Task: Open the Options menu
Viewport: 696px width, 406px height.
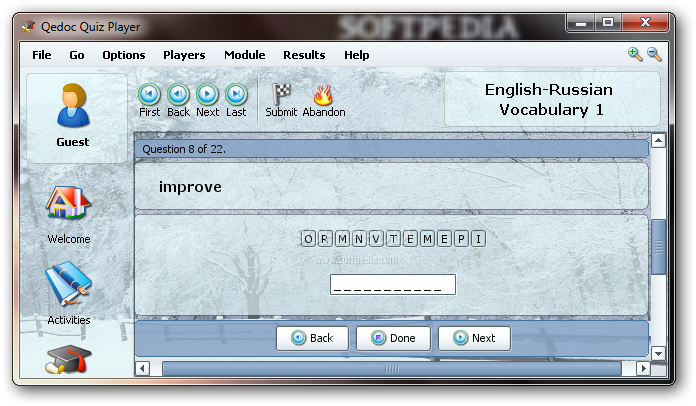Action: (x=124, y=55)
